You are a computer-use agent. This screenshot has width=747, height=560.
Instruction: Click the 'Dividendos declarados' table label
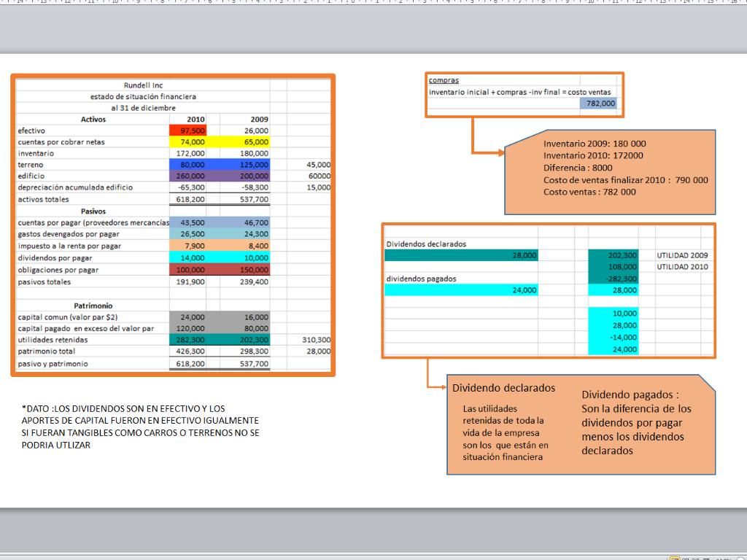tap(426, 244)
